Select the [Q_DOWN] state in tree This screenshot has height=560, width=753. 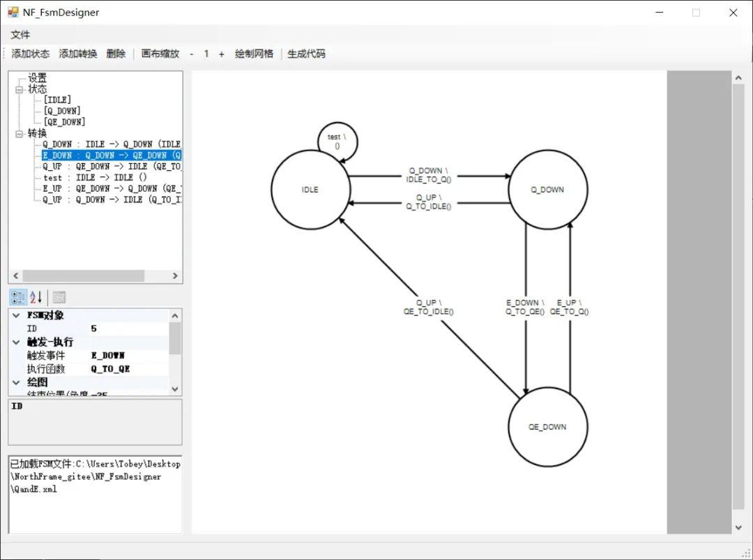click(62, 111)
